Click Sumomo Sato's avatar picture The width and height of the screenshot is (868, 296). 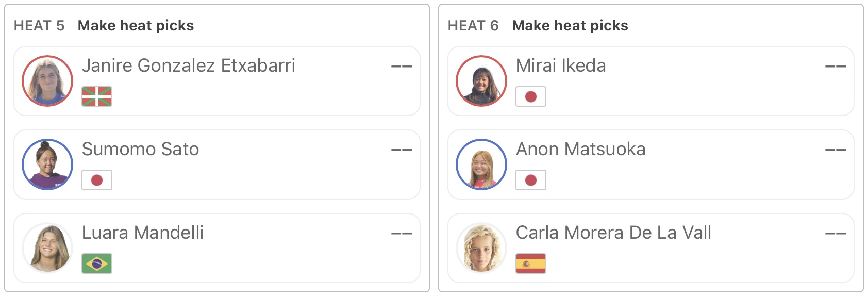[47, 165]
